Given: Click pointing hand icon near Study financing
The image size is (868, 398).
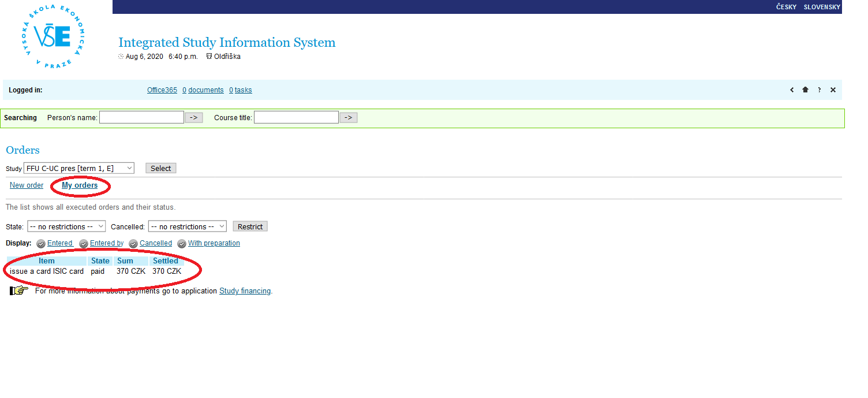Looking at the screenshot, I should [x=19, y=291].
